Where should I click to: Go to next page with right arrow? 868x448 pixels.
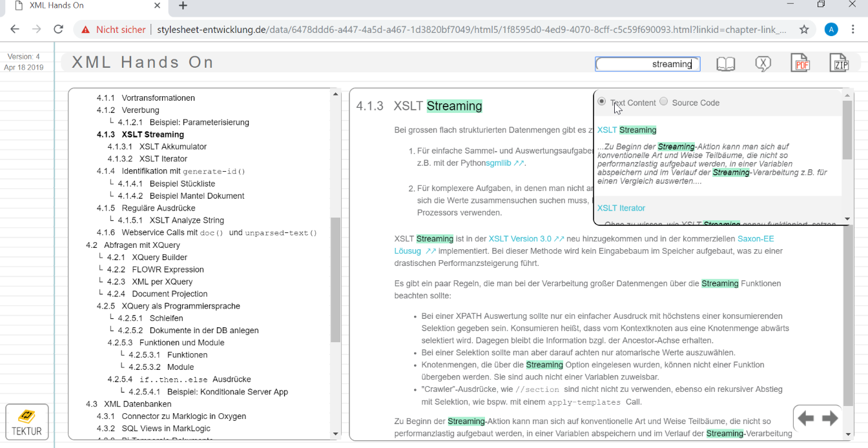[830, 418]
